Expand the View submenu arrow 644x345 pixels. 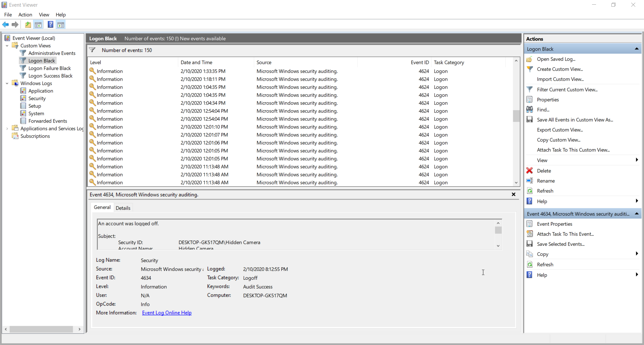pyautogui.click(x=637, y=160)
